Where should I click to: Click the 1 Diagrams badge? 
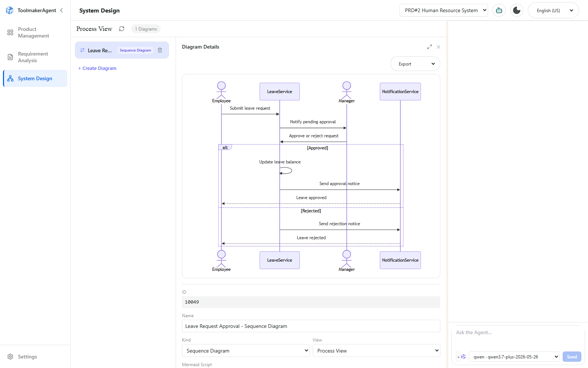(x=146, y=29)
